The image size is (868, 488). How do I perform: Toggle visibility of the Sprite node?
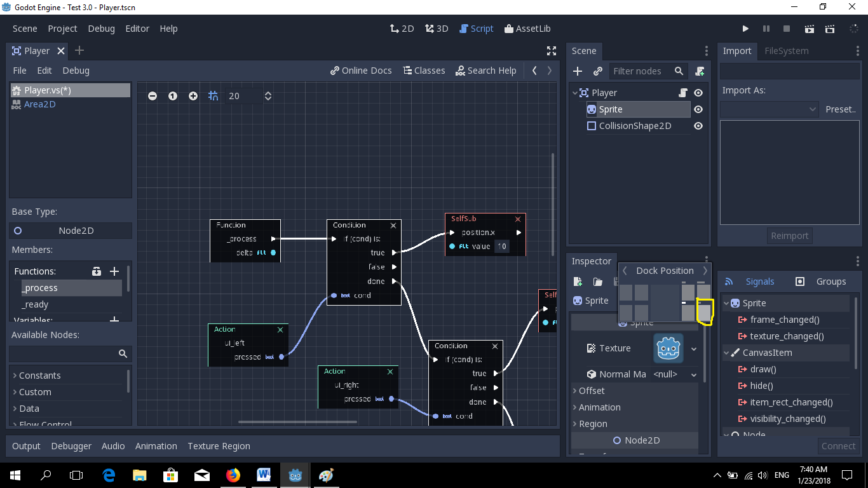697,109
